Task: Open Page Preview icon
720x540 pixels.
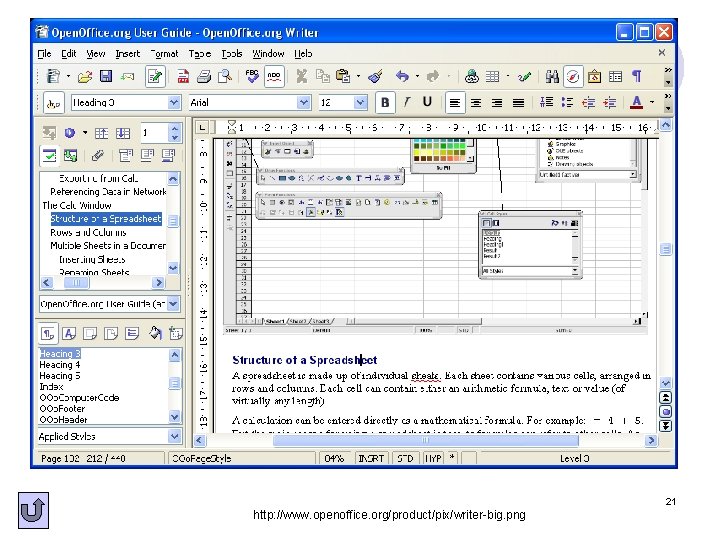Action: (225, 76)
